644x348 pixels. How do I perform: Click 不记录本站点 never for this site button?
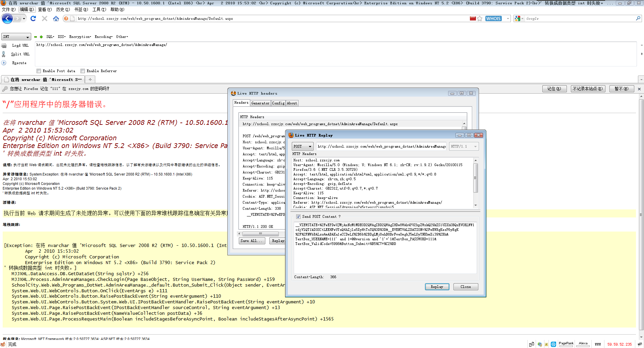tap(588, 89)
